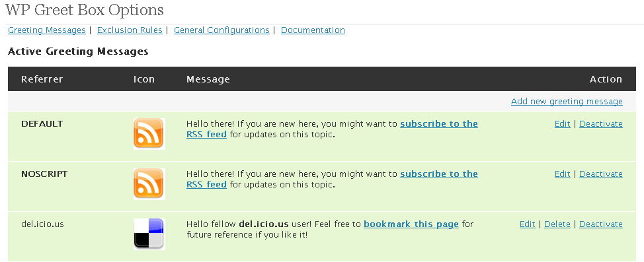
Task: Go to General Configurations
Action: [x=221, y=30]
